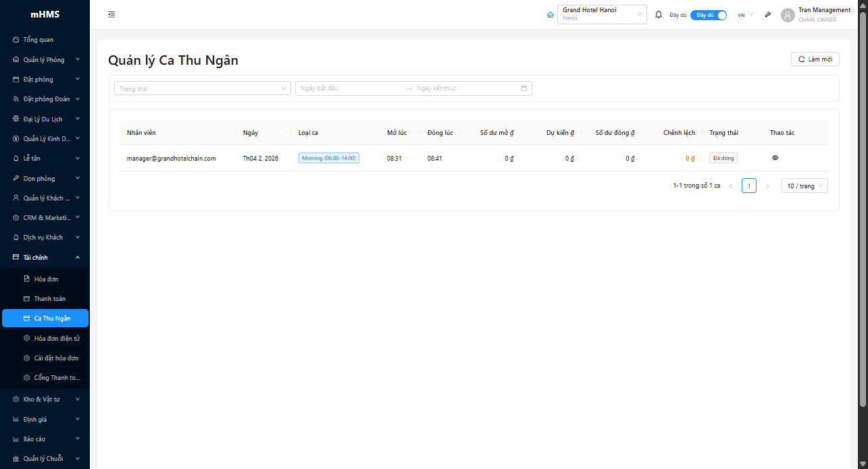Open the Hóa đơn menu item
868x469 pixels.
point(46,279)
